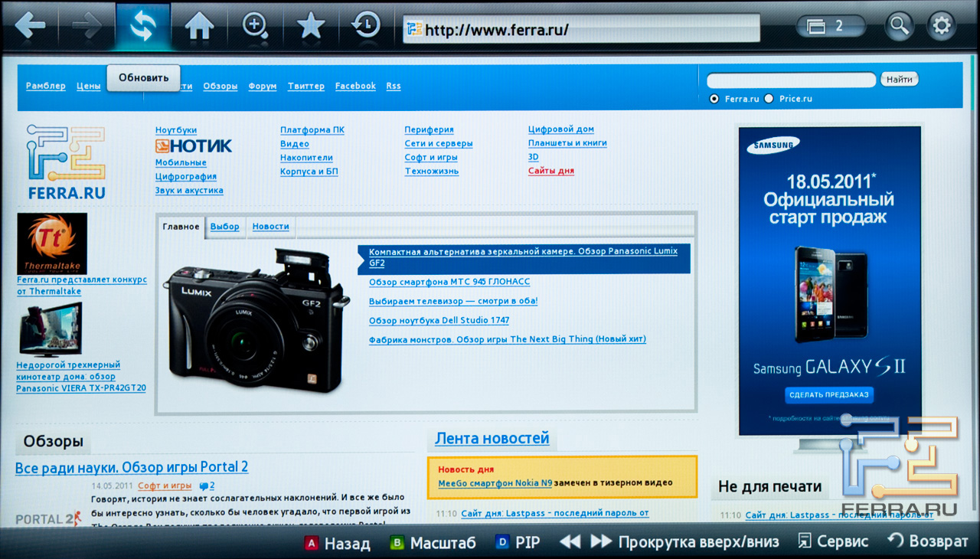
Task: Open browsing history clock icon
Action: pos(367,26)
